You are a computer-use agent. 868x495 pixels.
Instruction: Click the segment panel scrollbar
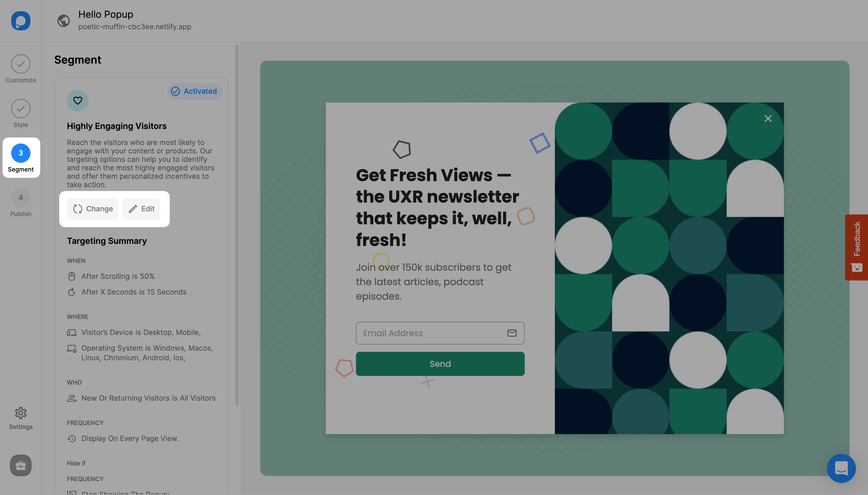[x=237, y=224]
